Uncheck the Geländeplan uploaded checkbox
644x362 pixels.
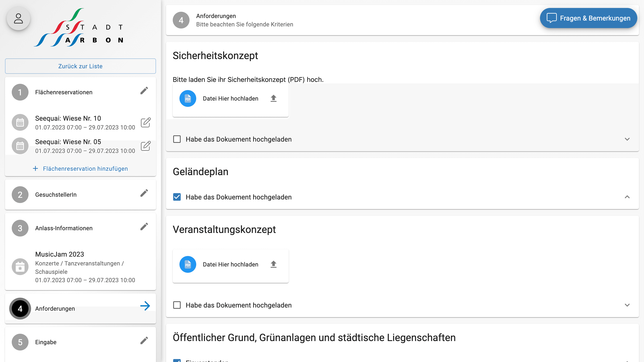click(177, 197)
